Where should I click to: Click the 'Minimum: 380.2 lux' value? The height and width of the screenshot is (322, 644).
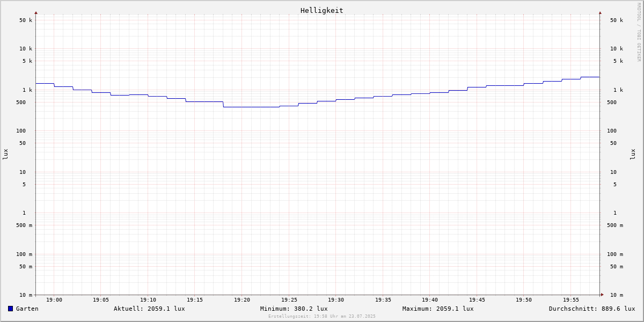point(294,309)
